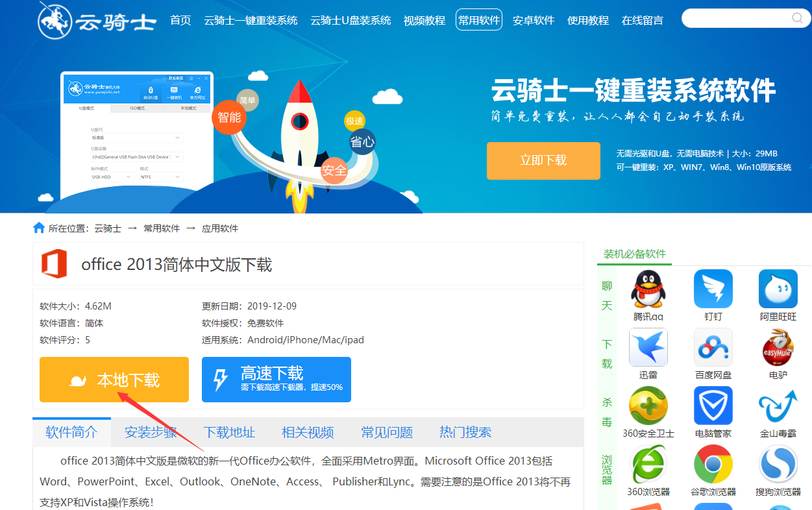The width and height of the screenshot is (812, 510).
Task: Click 适用系统 Android/iPhone/Mac/ipad text
Action: [283, 340]
